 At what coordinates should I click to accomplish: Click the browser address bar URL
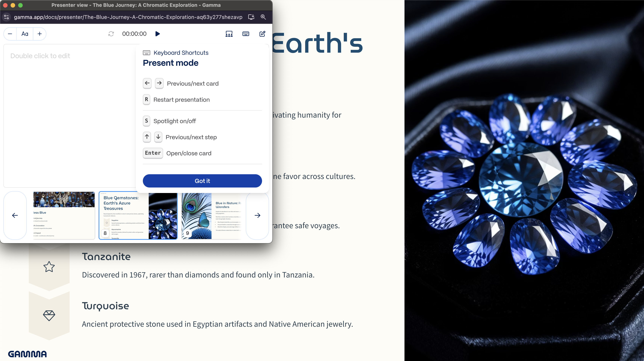tap(128, 17)
